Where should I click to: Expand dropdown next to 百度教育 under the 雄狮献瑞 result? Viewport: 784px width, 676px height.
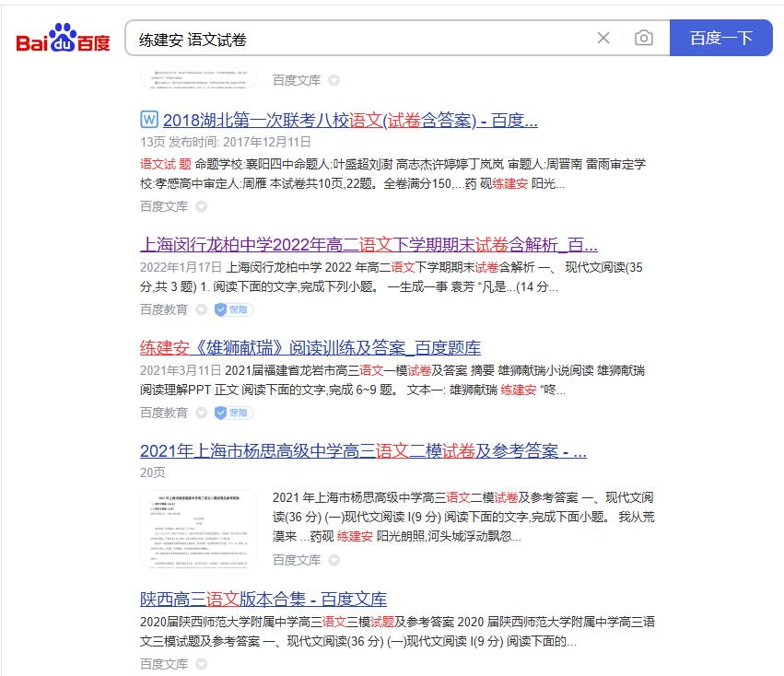pyautogui.click(x=201, y=413)
